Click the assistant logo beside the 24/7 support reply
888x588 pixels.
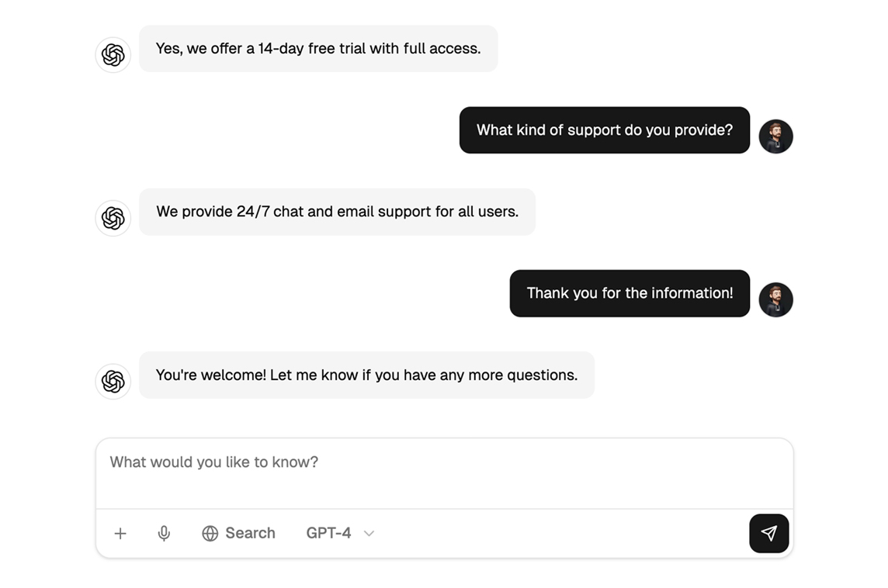click(113, 218)
